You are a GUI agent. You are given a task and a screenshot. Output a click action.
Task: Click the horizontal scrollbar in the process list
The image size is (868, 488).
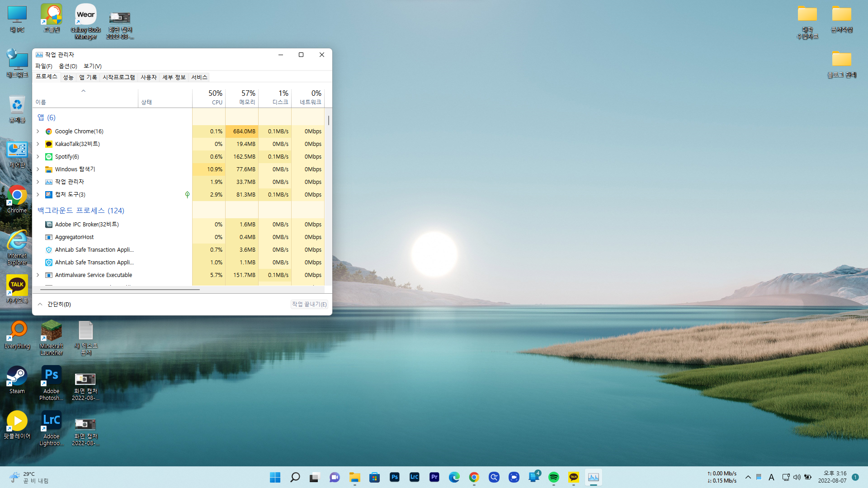point(120,290)
